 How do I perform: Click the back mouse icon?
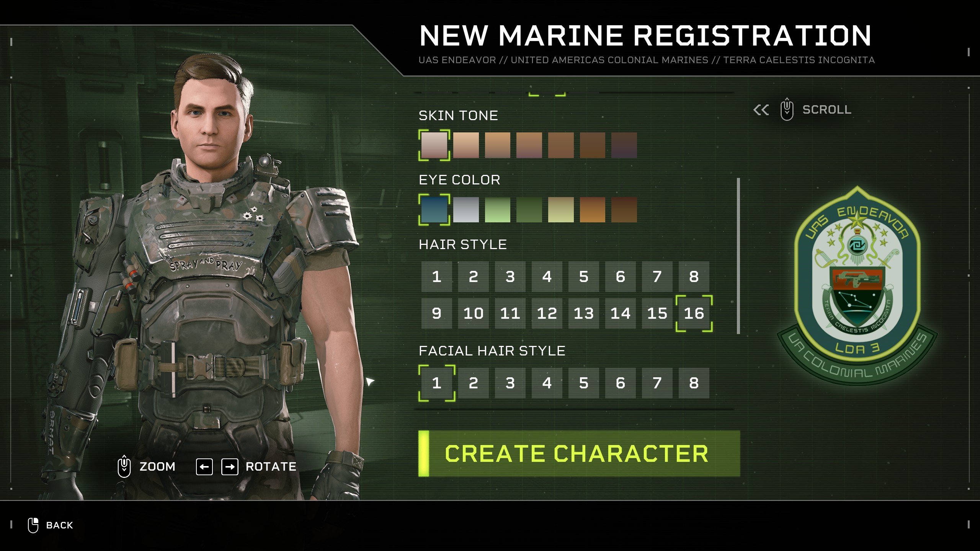coord(33,525)
